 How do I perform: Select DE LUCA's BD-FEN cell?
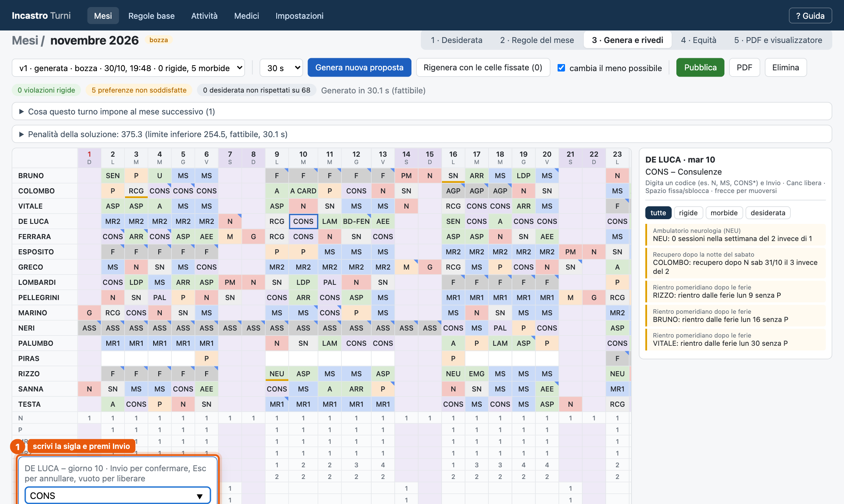(356, 221)
